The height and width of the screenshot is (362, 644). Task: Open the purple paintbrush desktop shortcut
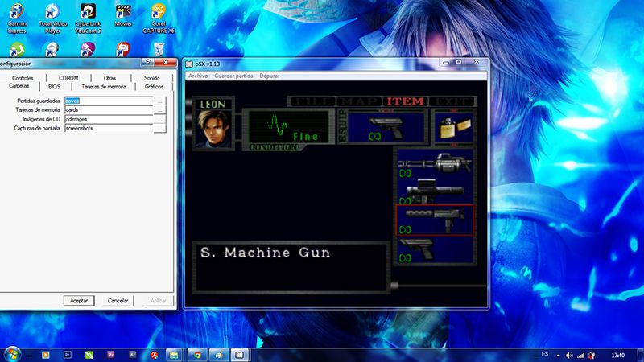(x=88, y=49)
